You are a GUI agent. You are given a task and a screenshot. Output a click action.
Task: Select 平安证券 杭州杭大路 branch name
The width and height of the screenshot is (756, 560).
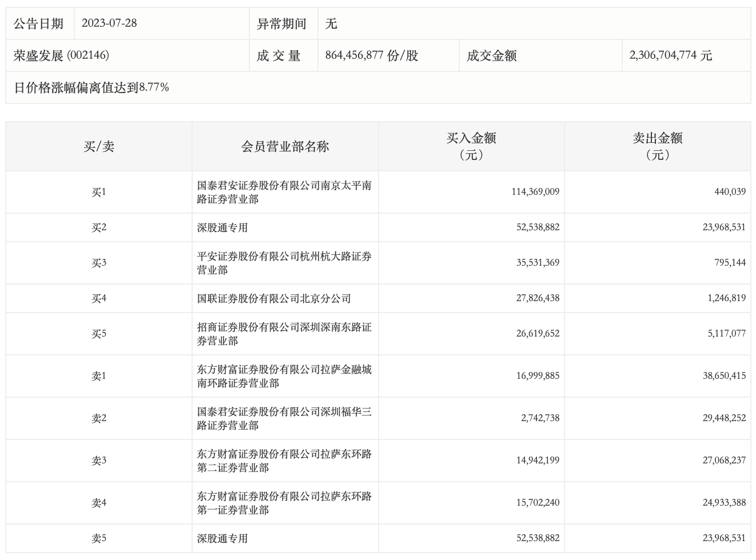(284, 263)
